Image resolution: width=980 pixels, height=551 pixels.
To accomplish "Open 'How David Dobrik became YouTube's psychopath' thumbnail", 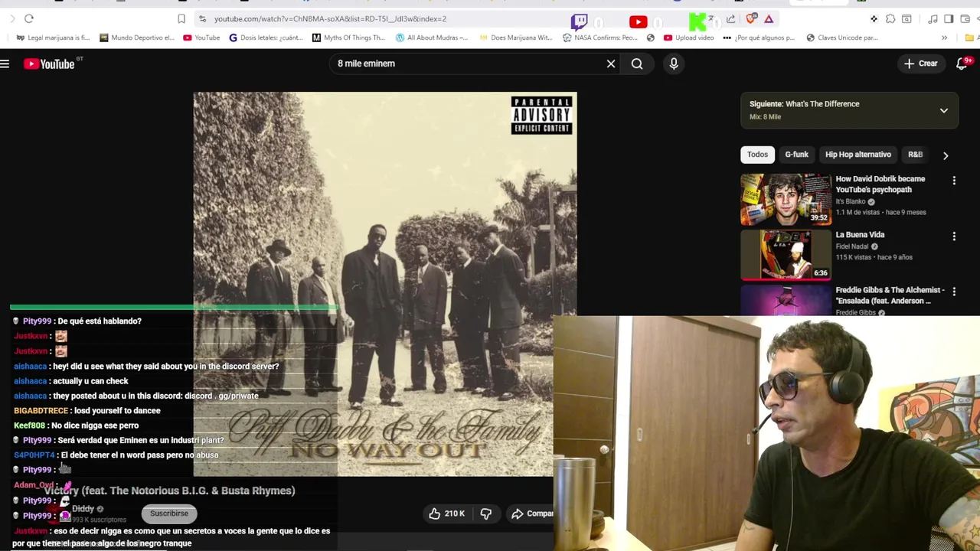I will 786,200.
